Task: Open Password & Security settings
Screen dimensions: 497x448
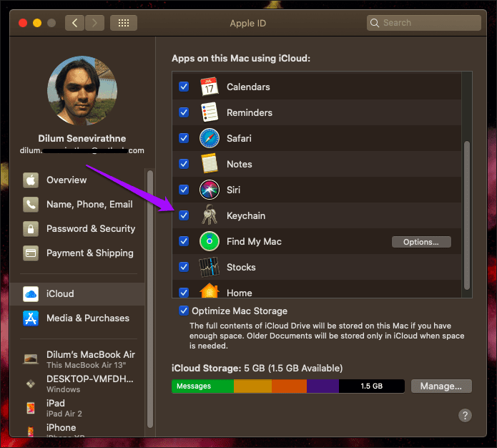Action: (x=78, y=229)
